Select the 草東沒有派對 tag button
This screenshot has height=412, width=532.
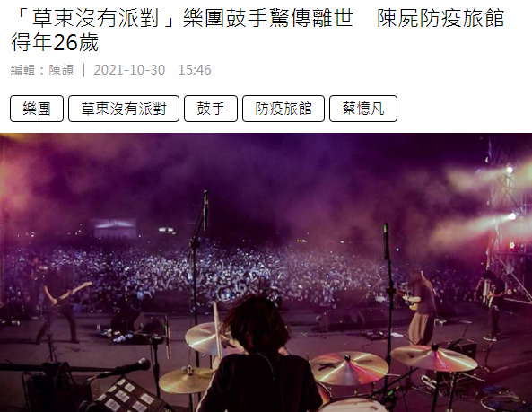click(x=124, y=109)
